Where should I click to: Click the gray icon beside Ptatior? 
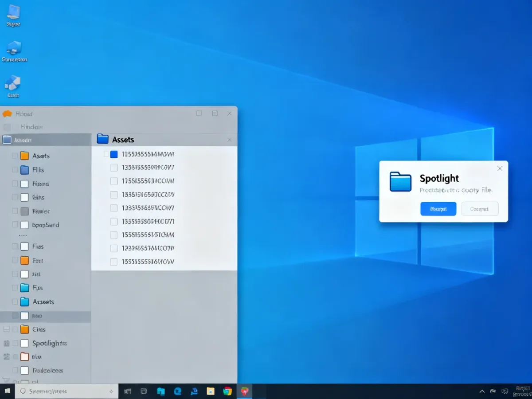tap(24, 211)
